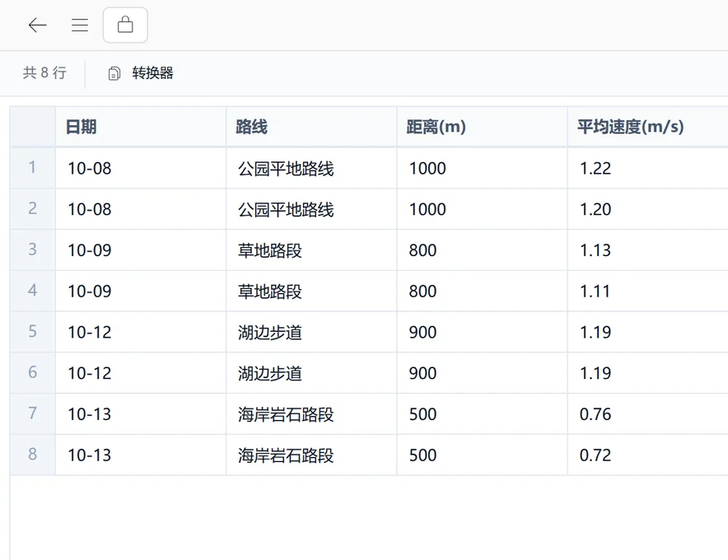Click the 10-08 date in row 2
The image size is (728, 560).
(90, 209)
